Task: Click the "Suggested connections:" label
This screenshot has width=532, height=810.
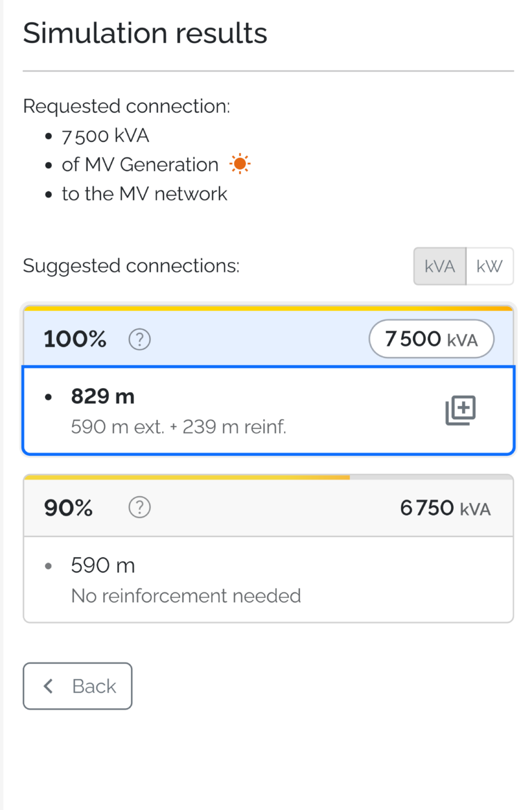Action: (131, 265)
